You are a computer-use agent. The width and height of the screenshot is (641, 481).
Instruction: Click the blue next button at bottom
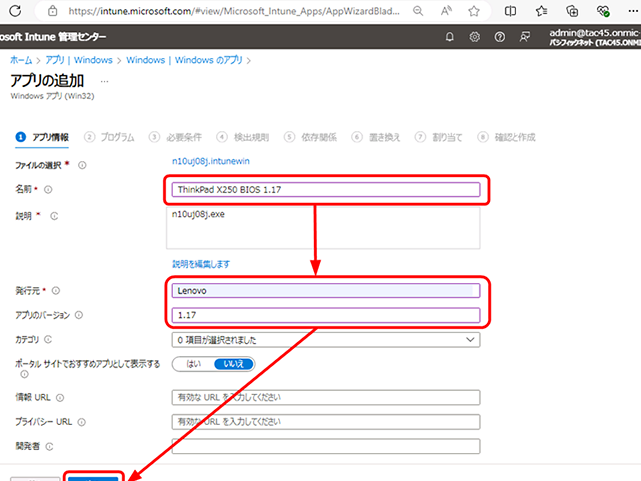[93, 478]
